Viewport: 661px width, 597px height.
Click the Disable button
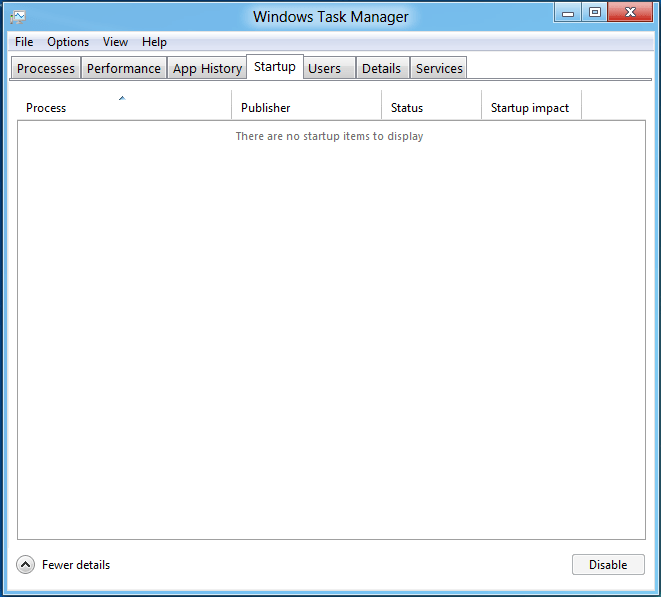pyautogui.click(x=608, y=565)
